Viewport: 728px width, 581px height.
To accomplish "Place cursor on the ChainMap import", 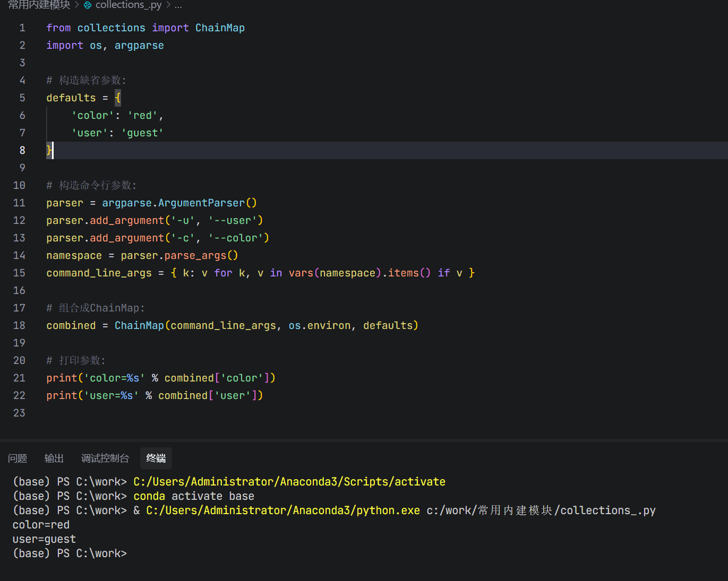I will coord(220,28).
